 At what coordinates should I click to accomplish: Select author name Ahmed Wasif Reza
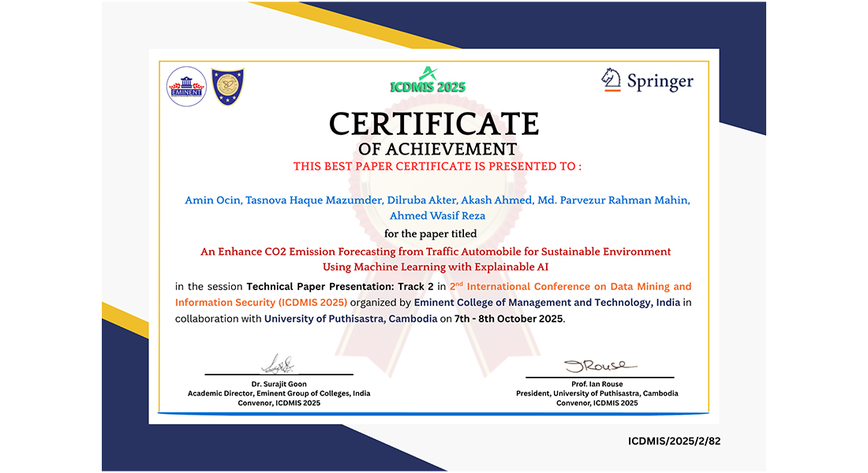438,215
